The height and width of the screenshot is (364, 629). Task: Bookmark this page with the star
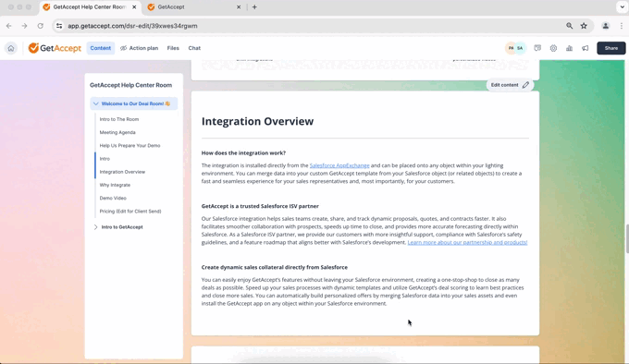coord(584,26)
